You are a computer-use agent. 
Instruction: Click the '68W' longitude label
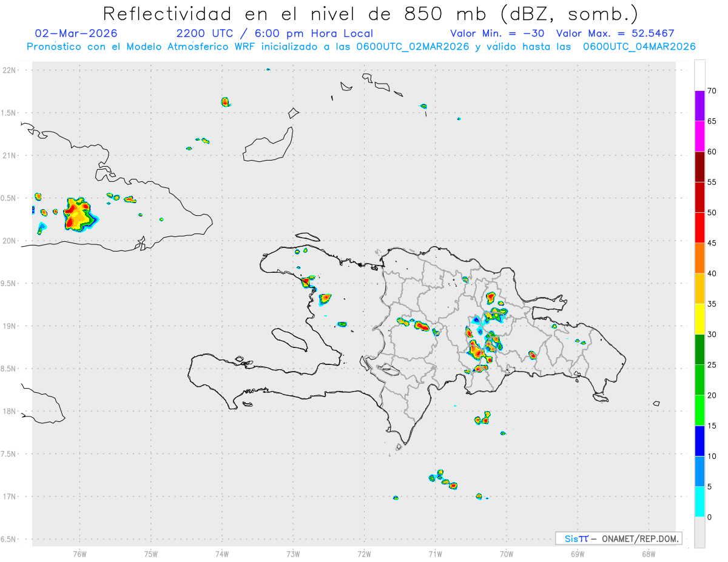pos(649,554)
